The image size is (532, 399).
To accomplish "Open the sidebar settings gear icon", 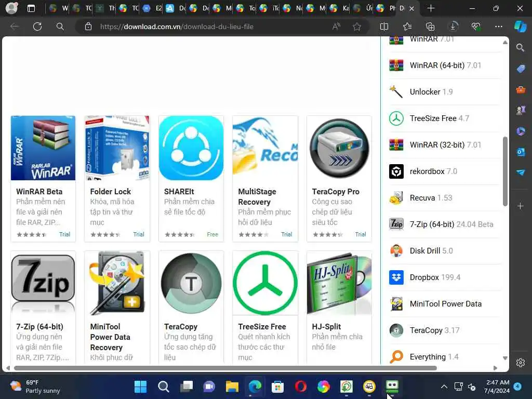I will pos(521,363).
